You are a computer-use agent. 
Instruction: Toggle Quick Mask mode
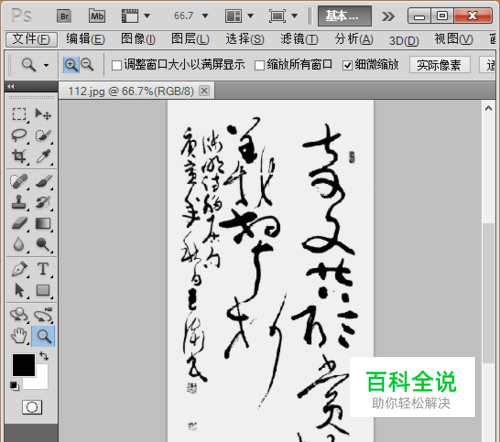point(32,407)
